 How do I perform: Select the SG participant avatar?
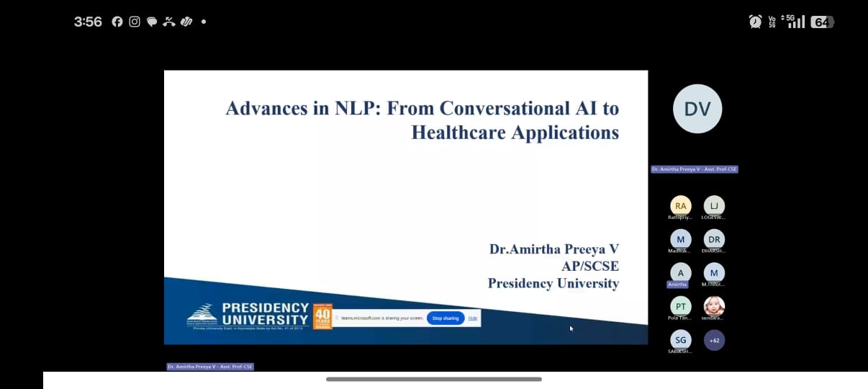pyautogui.click(x=680, y=340)
